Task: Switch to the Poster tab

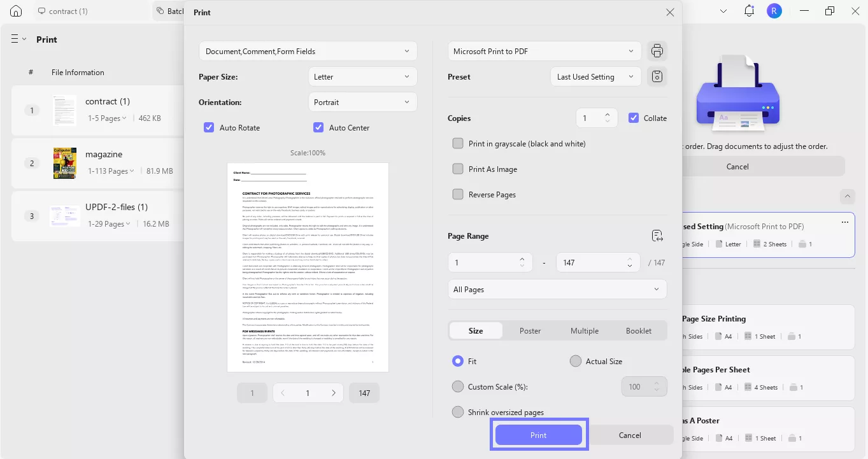Action: [530, 330]
